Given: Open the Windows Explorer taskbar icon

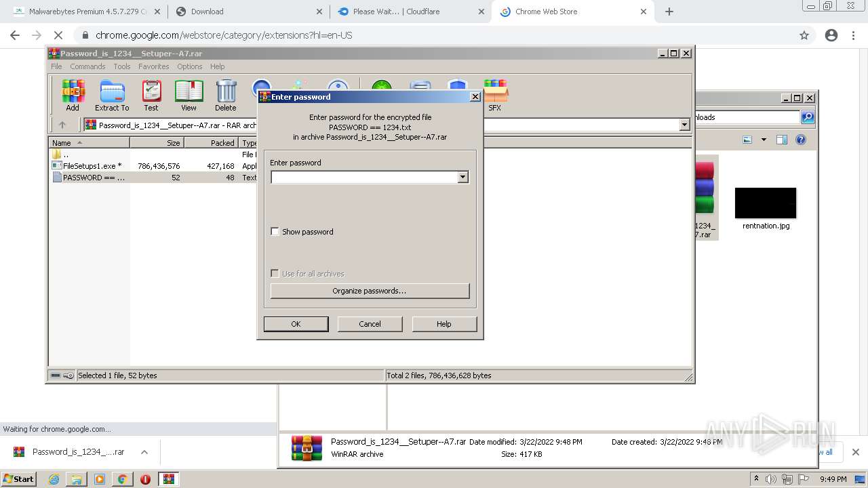Looking at the screenshot, I should coord(77,479).
